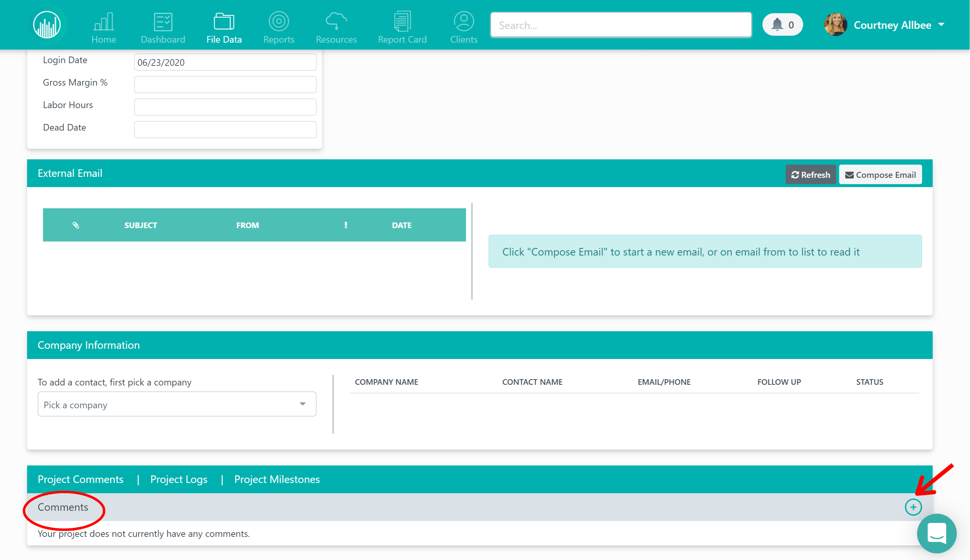
Task: Click the attachment paperclip column header
Action: click(76, 225)
